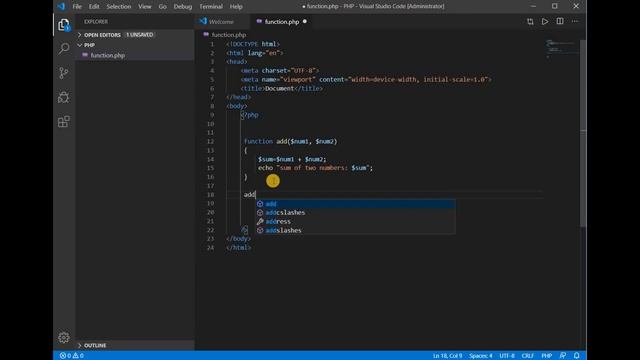Open the Explorer view in activity bar

pos(64,25)
